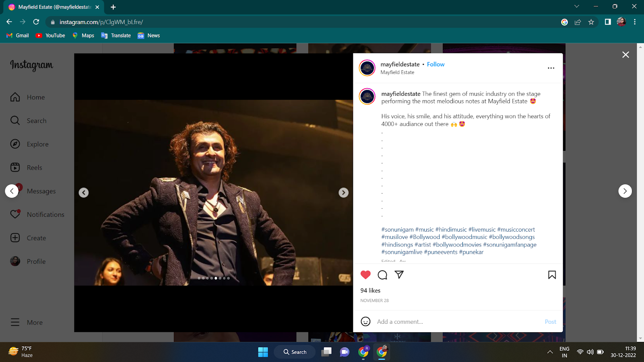Switch input language from ENG IN
Viewport: 644px width, 362px height.
tap(564, 352)
